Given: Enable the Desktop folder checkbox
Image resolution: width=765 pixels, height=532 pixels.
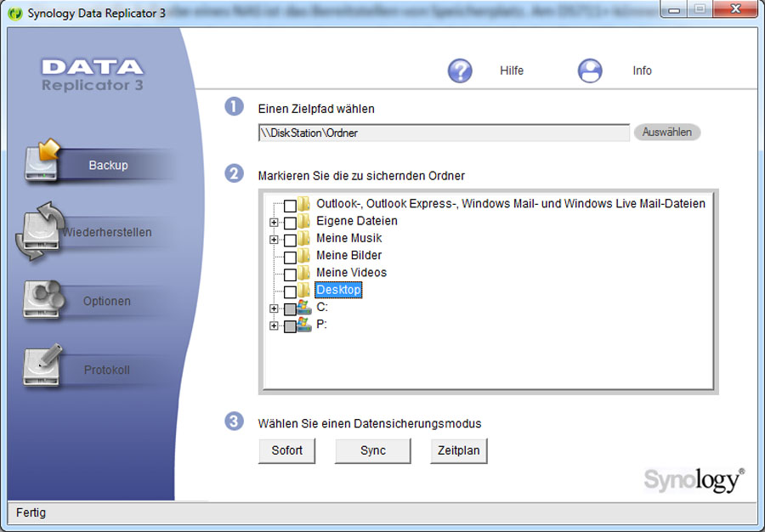Looking at the screenshot, I should 290,291.
